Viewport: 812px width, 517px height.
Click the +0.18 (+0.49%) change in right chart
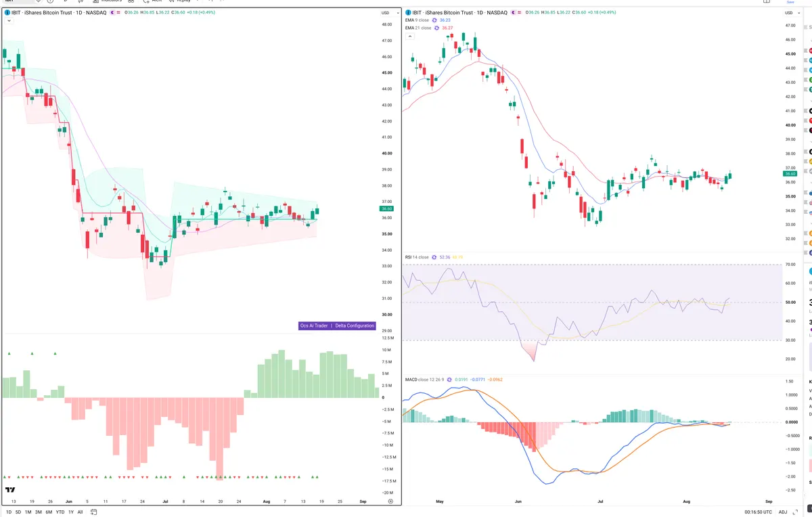pyautogui.click(x=601, y=13)
